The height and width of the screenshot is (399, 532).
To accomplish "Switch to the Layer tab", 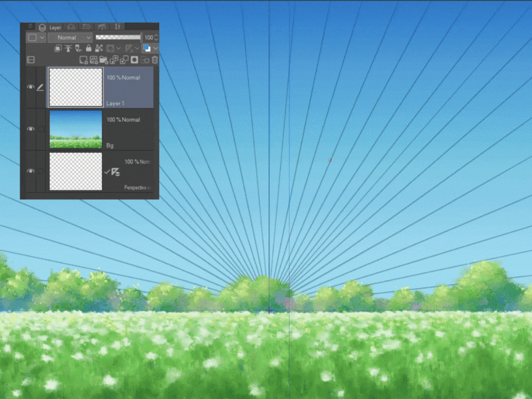I will click(x=50, y=28).
